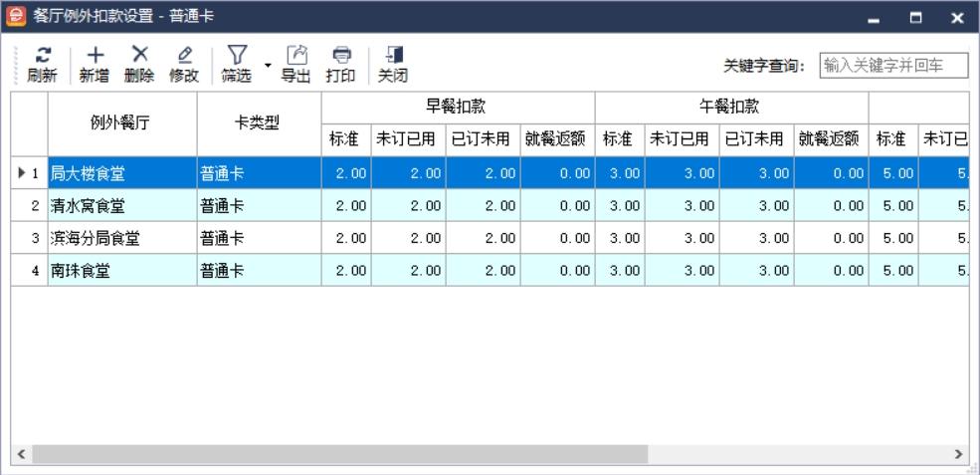Viewport: 980px width, 475px height.
Task: Click the 打印 print icon
Action: (340, 55)
